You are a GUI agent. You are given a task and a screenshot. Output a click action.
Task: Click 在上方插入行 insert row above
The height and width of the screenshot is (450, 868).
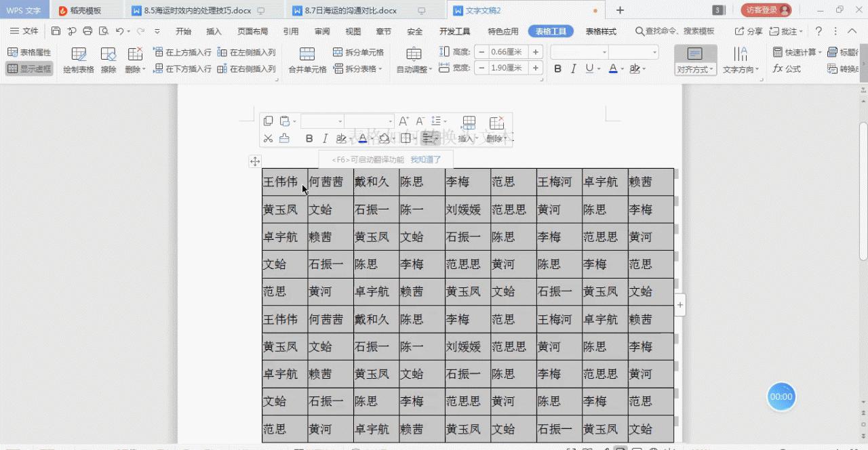tap(182, 52)
